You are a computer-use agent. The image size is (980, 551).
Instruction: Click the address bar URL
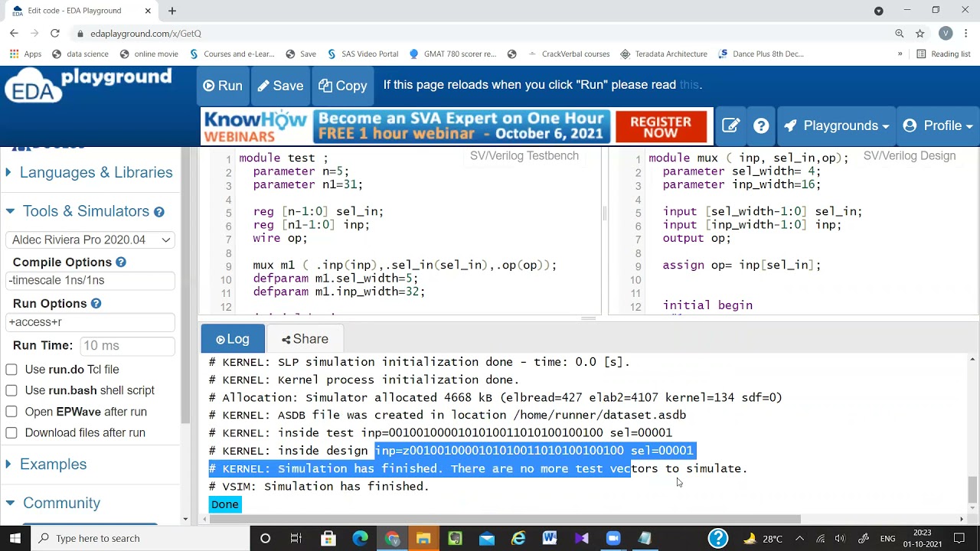[x=145, y=34]
